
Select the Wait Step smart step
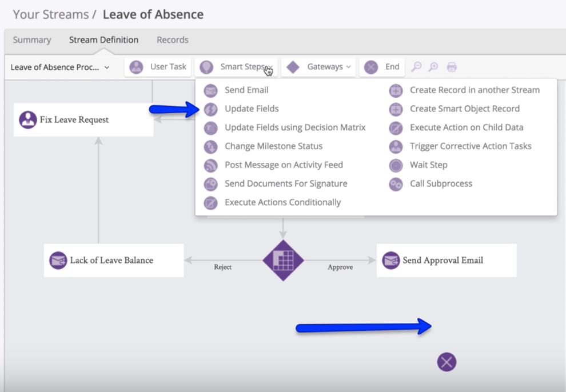[428, 165]
